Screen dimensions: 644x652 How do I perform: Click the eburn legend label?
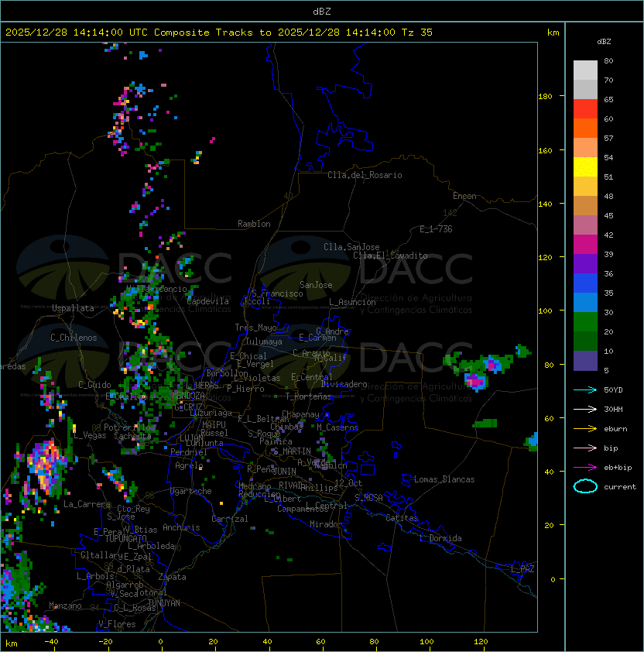(615, 429)
